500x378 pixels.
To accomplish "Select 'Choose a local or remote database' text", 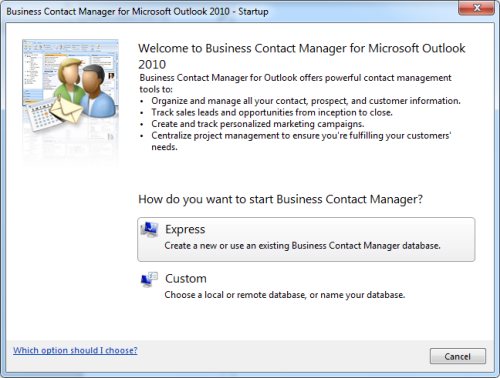I will pos(285,295).
